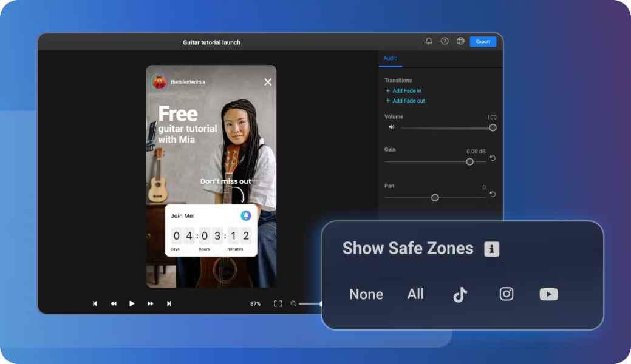Select None for safe zones
The height and width of the screenshot is (364, 631).
pos(366,294)
